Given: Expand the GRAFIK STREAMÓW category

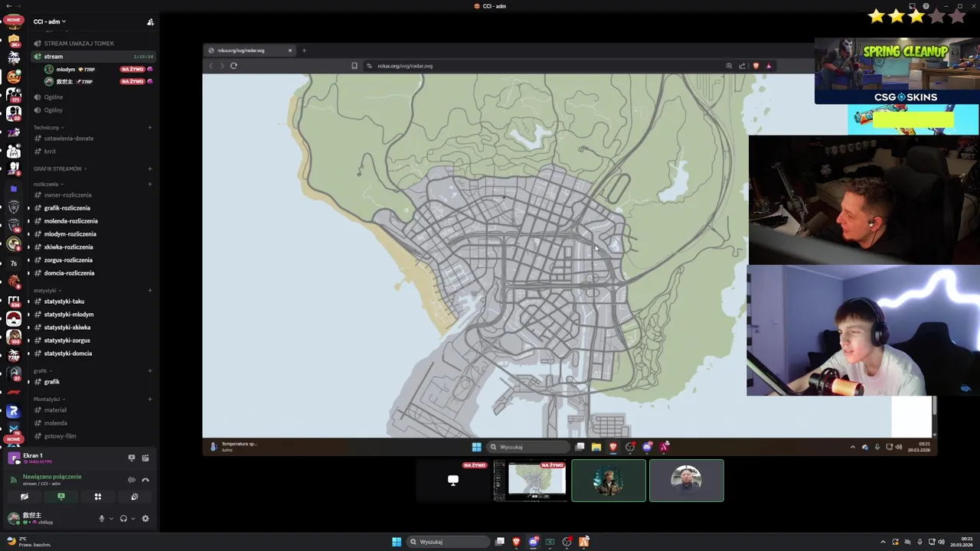Looking at the screenshot, I should click(x=60, y=169).
